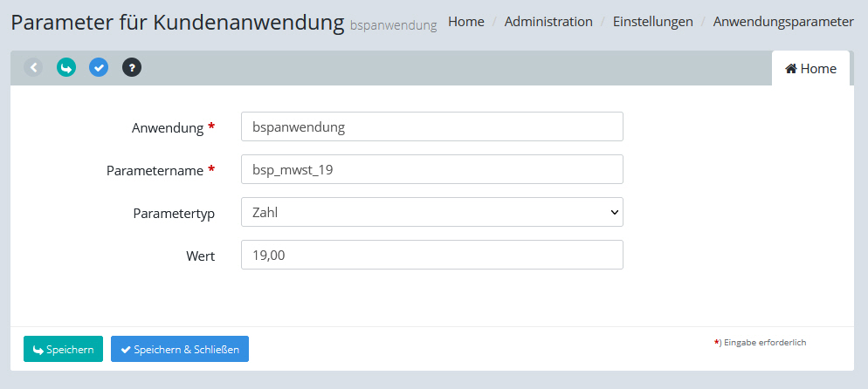Open the Administration breadcrumb link
This screenshot has height=389, width=868.
(x=548, y=22)
